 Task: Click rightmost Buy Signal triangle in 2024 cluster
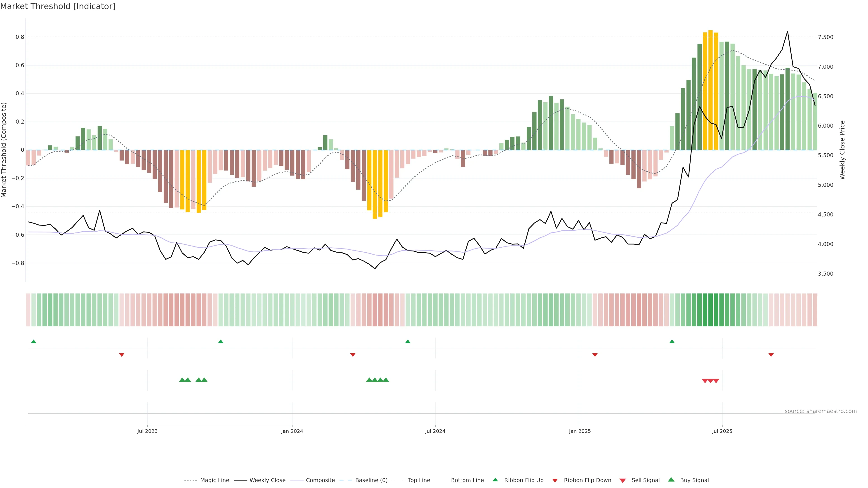pyautogui.click(x=386, y=380)
